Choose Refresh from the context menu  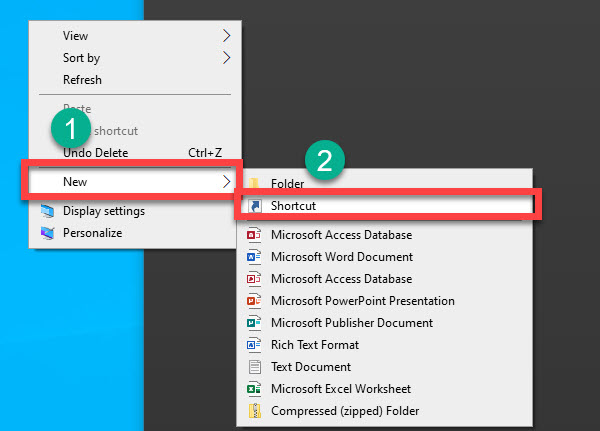(135, 80)
